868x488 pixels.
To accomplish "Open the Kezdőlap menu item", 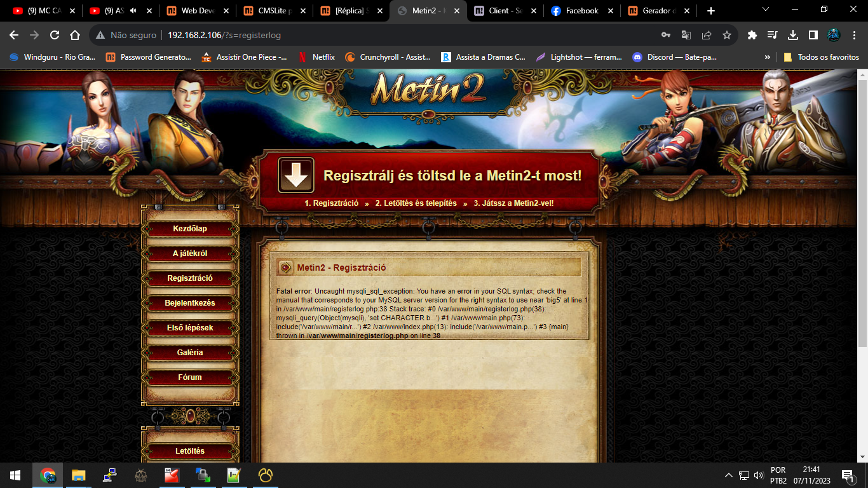I will click(x=190, y=229).
